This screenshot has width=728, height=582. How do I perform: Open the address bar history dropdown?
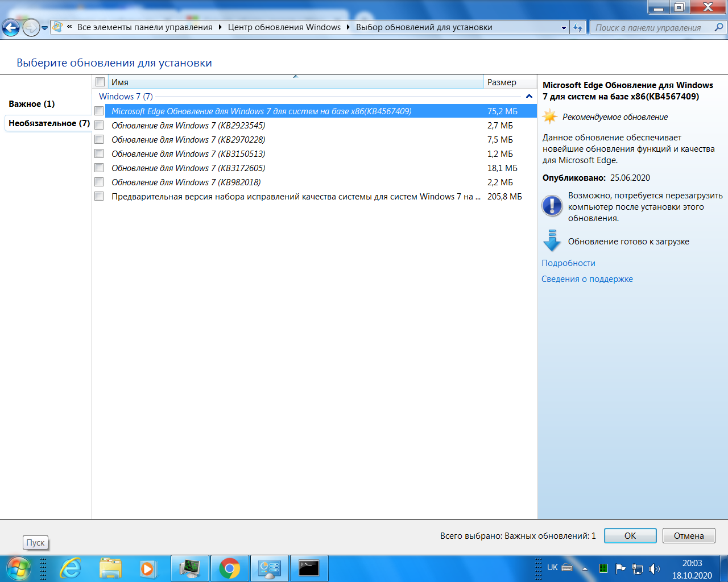point(564,27)
